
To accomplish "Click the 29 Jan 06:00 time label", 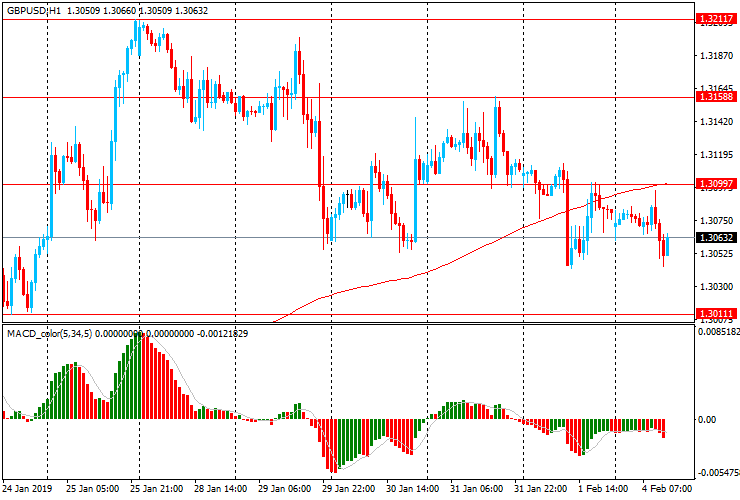I will pyautogui.click(x=285, y=488).
